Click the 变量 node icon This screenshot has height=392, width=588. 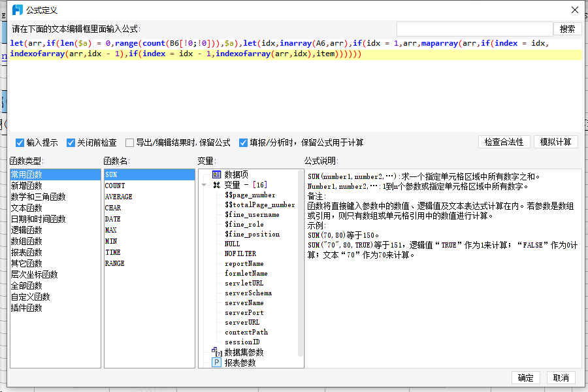[216, 185]
